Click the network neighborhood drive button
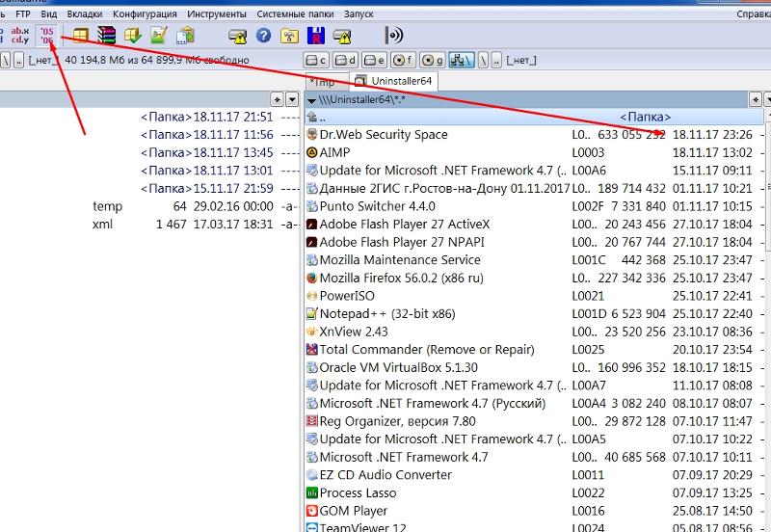 click(x=462, y=60)
